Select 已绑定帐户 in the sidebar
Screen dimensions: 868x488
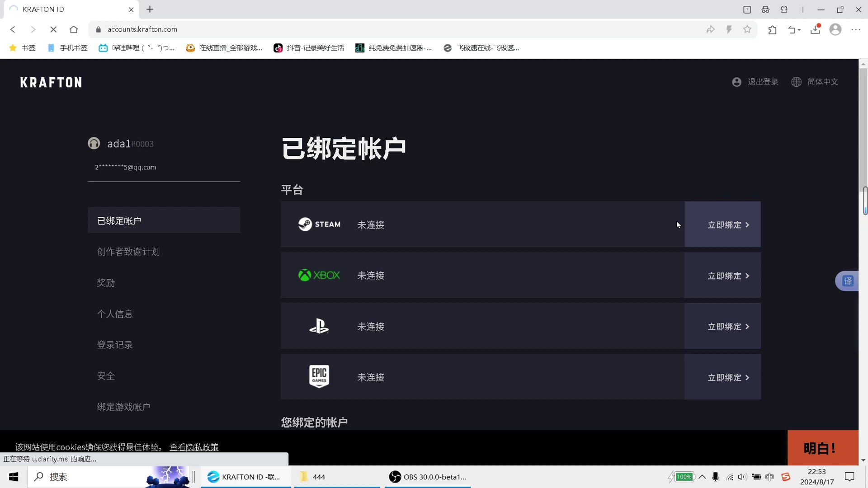pos(164,220)
